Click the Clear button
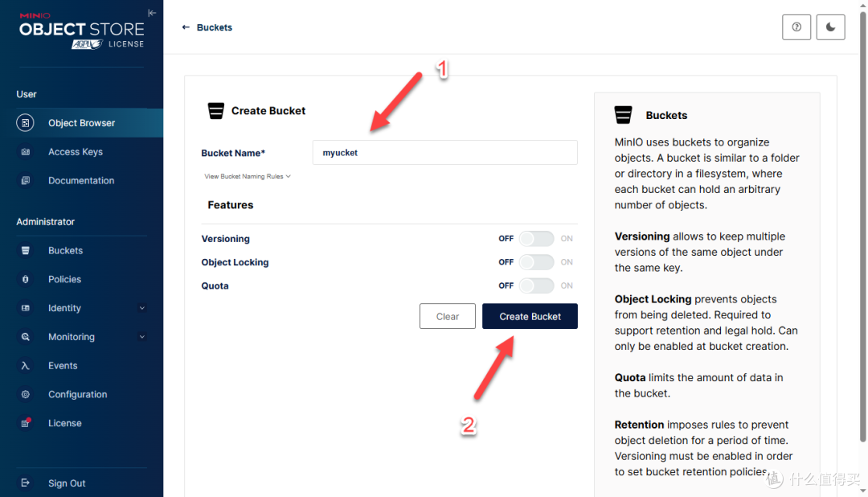The height and width of the screenshot is (497, 868). [448, 316]
